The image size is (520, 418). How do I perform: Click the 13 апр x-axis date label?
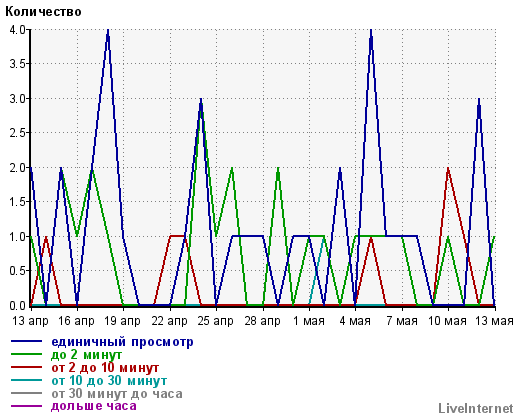(x=30, y=321)
